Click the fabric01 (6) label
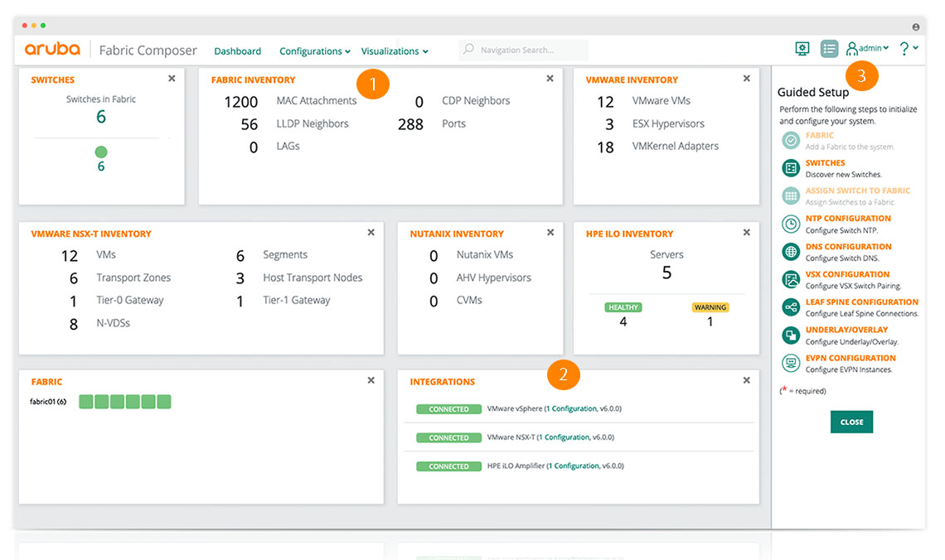The height and width of the screenshot is (560, 945). [48, 402]
